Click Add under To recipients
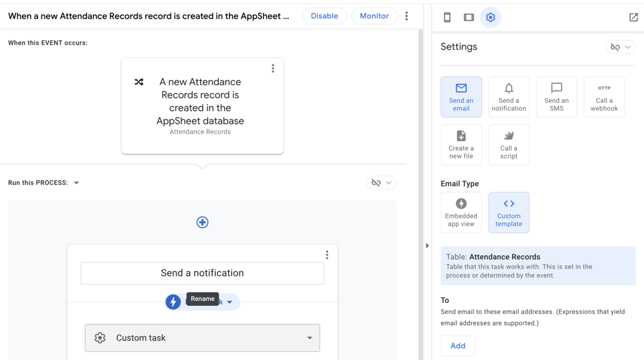The image size is (644, 360). tap(458, 346)
